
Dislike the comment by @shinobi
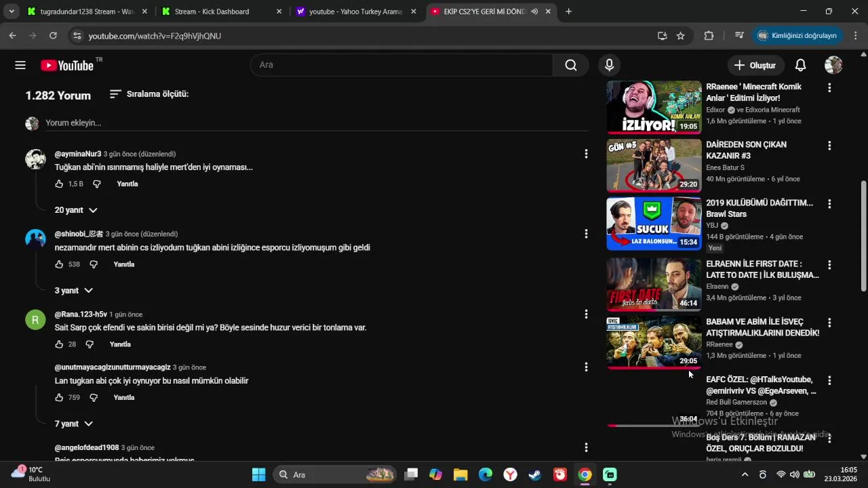tap(94, 264)
